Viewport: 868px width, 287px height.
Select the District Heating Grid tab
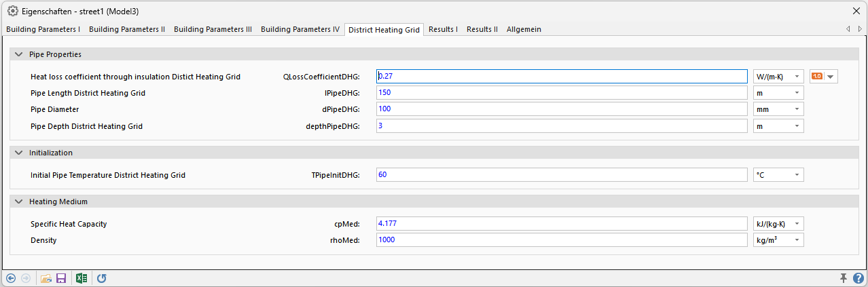[x=384, y=29]
